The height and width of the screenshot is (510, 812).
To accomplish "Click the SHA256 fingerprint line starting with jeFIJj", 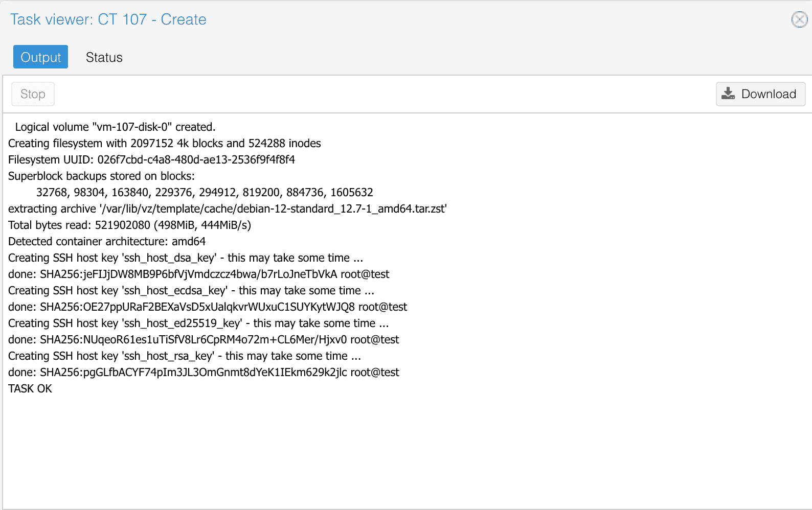I will (x=198, y=274).
